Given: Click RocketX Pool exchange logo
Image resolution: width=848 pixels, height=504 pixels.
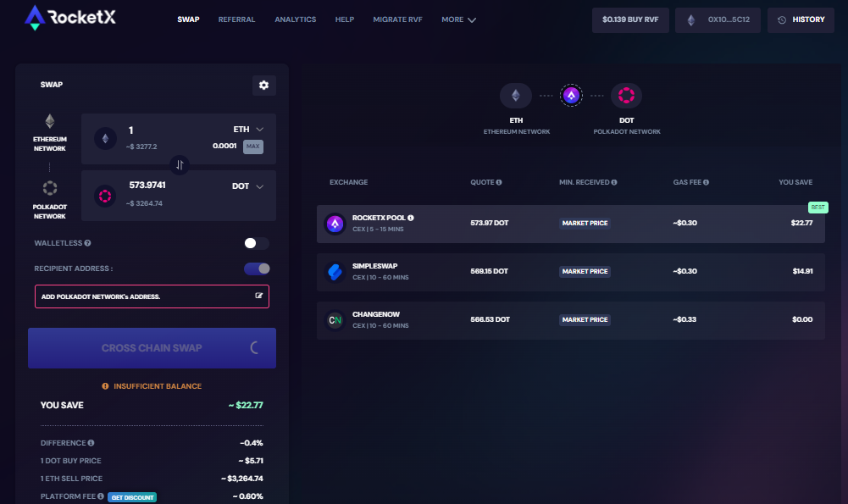Looking at the screenshot, I should 335,224.
